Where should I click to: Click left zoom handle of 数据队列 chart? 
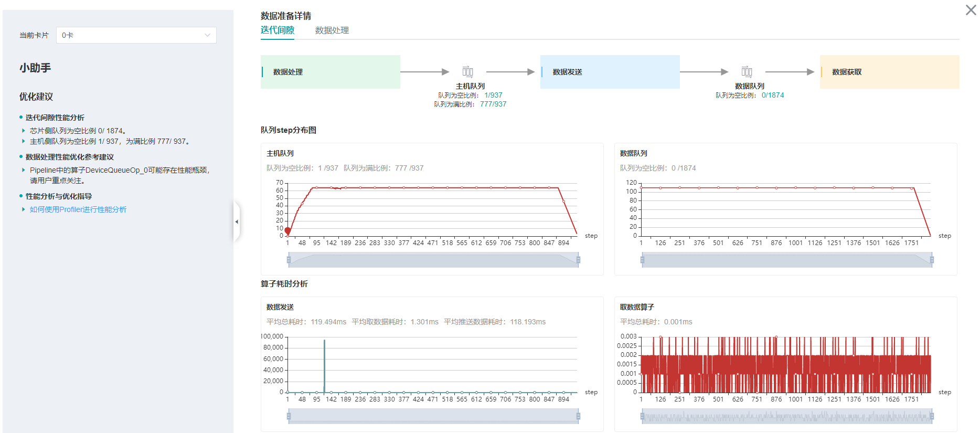[642, 260]
